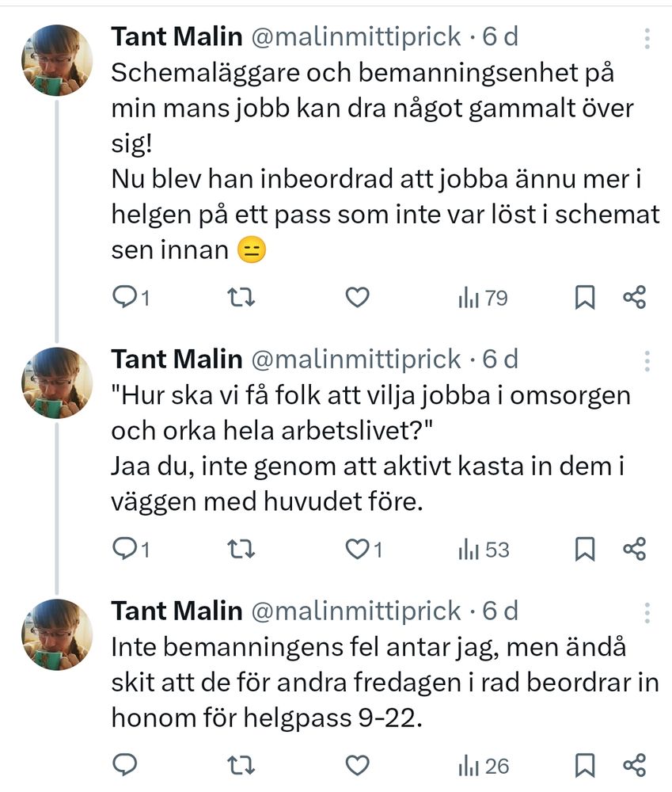This screenshot has width=672, height=792.
Task: Open more options for third tweet
Action: 647,611
